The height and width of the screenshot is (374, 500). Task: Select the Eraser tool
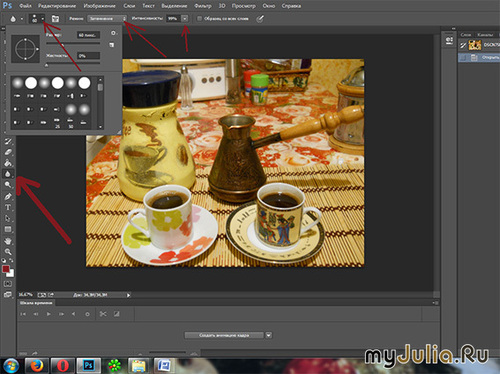(8, 152)
